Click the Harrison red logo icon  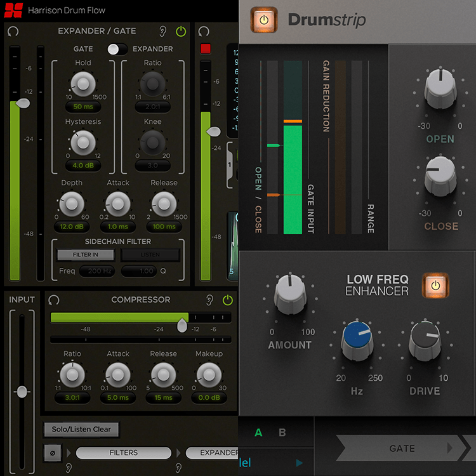pos(13,10)
